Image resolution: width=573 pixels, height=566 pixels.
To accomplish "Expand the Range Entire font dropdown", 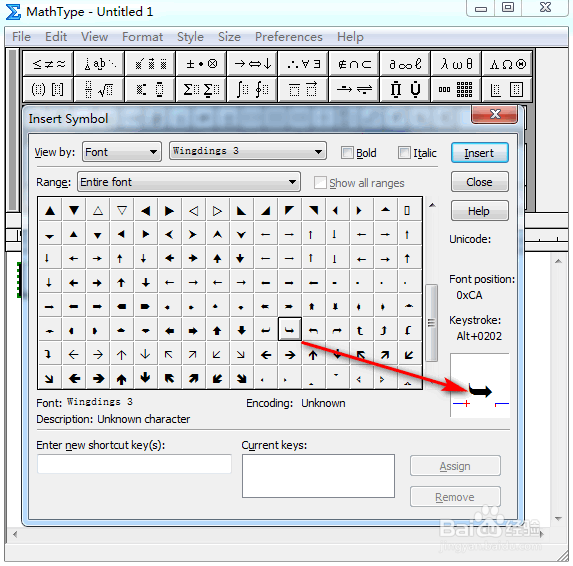I will click(189, 182).
